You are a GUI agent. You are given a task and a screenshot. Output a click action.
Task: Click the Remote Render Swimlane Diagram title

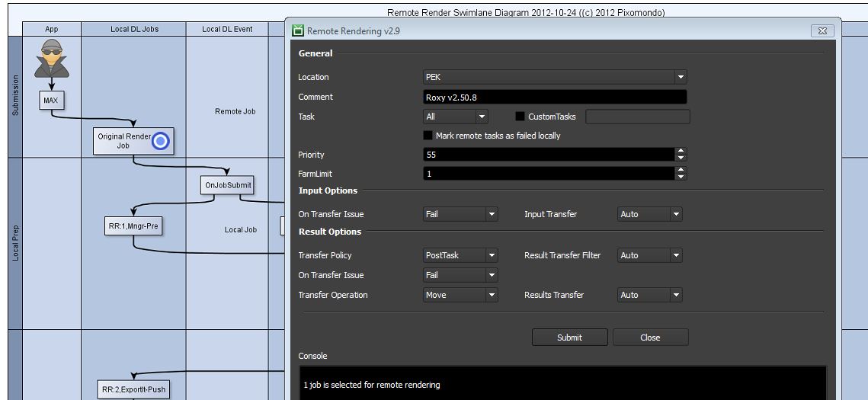pyautogui.click(x=526, y=13)
